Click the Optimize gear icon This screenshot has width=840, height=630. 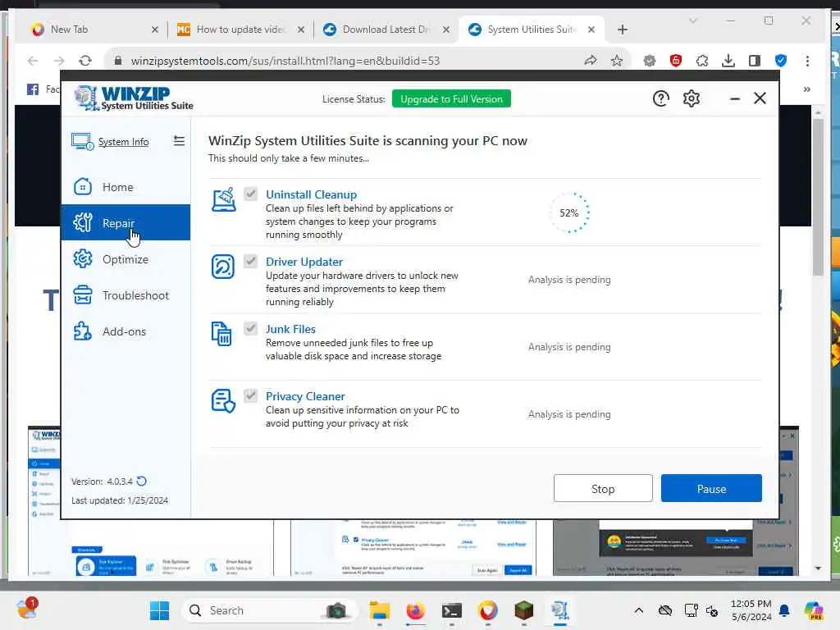point(83,258)
